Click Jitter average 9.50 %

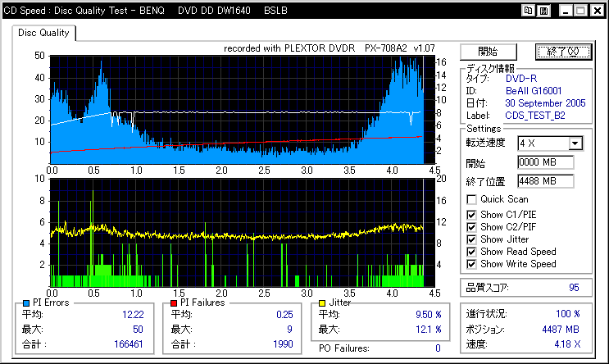tap(429, 315)
